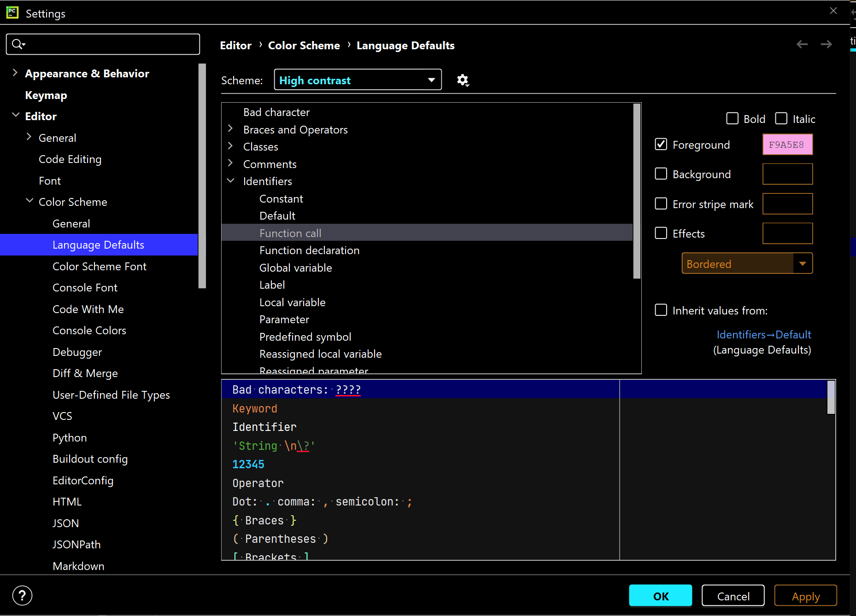The height and width of the screenshot is (616, 856).
Task: Select Parameter in the identifiers list
Action: (x=284, y=320)
